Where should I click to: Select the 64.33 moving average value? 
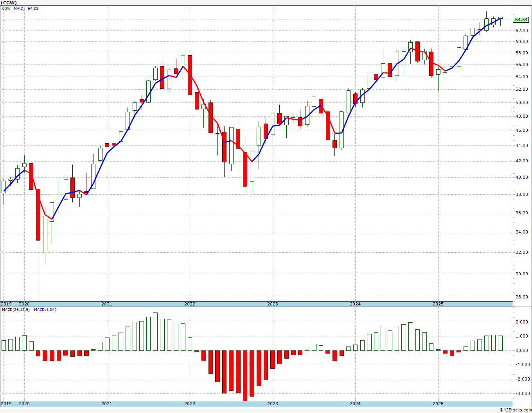(x=33, y=8)
